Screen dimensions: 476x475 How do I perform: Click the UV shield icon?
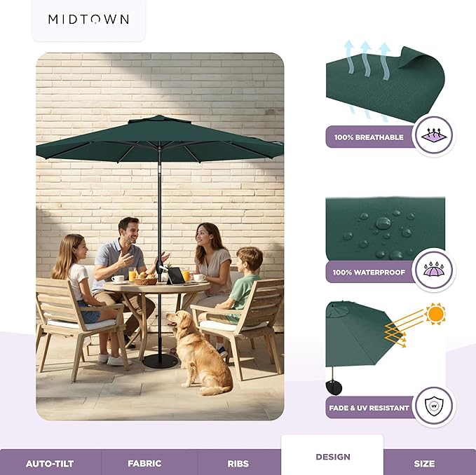click(434, 406)
